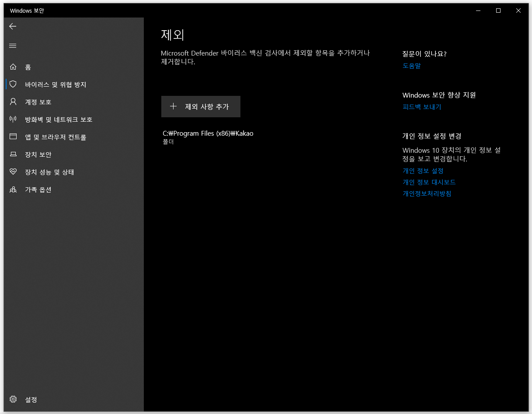The width and height of the screenshot is (532, 414).
Task: Open 앱 및 브라우저 컨트롤
Action: (x=56, y=137)
